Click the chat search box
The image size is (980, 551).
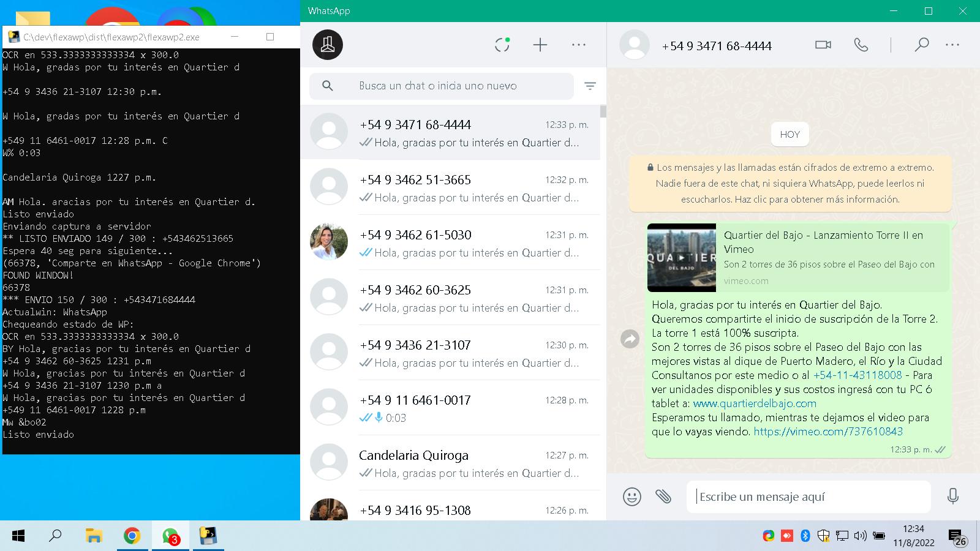(441, 86)
